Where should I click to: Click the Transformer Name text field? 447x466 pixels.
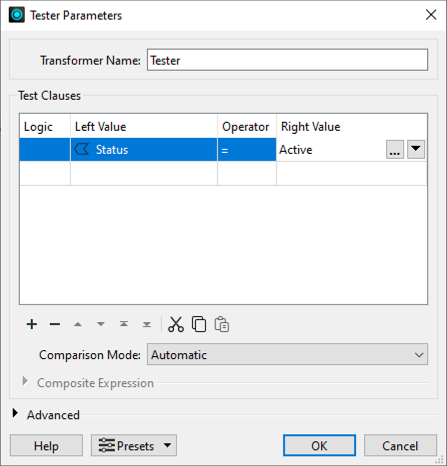point(287,60)
